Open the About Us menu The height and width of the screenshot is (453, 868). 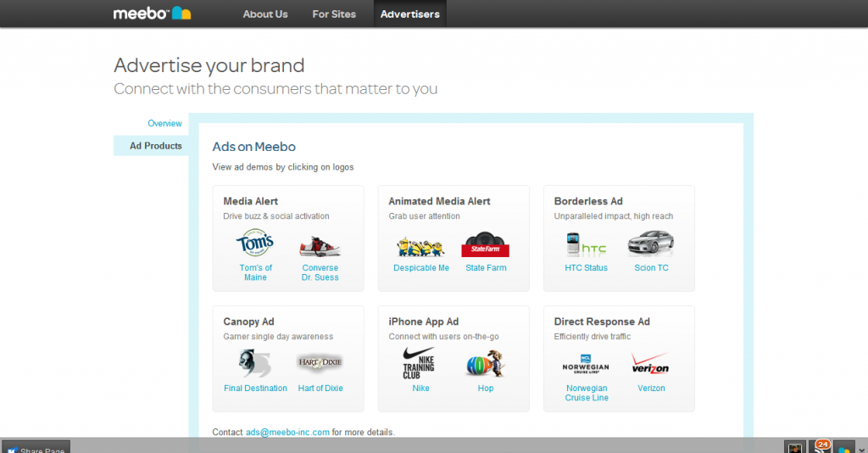tap(265, 14)
